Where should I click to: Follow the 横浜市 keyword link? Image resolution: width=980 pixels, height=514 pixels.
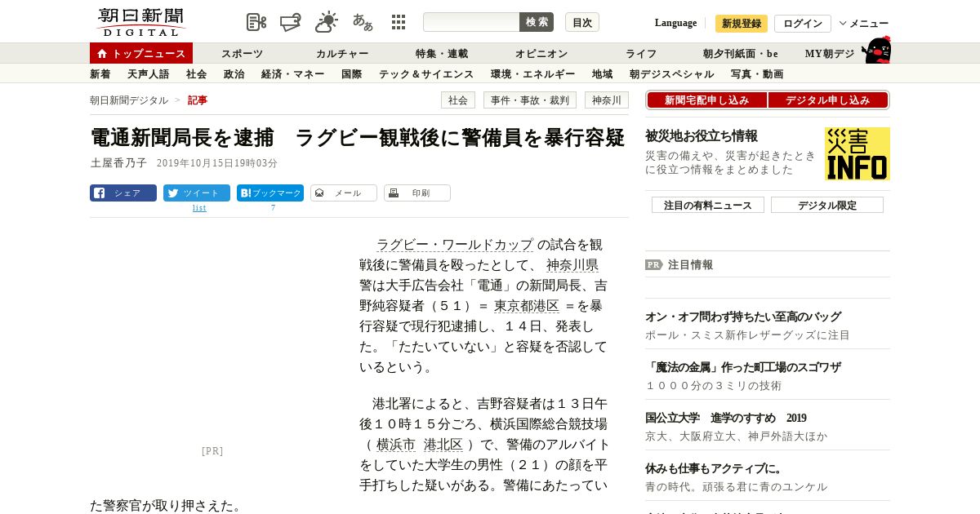coord(396,445)
